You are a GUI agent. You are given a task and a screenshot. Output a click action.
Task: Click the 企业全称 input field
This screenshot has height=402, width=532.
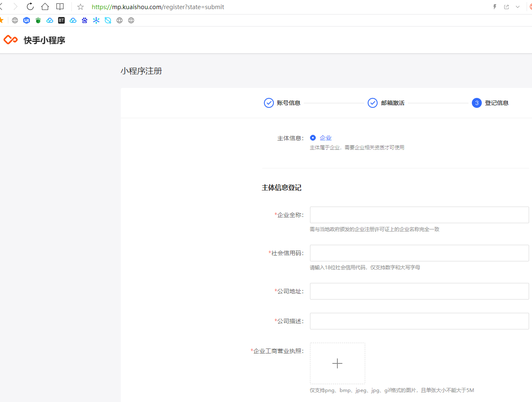coord(419,215)
